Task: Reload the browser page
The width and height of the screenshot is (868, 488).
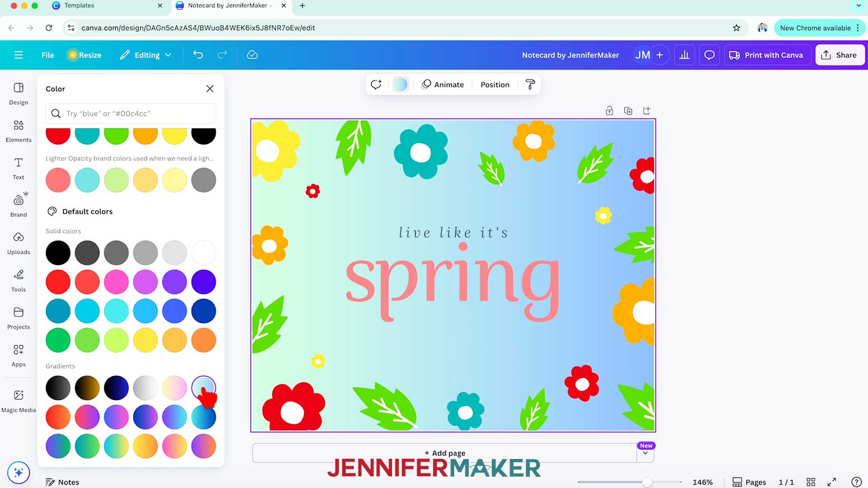Action: (x=49, y=27)
